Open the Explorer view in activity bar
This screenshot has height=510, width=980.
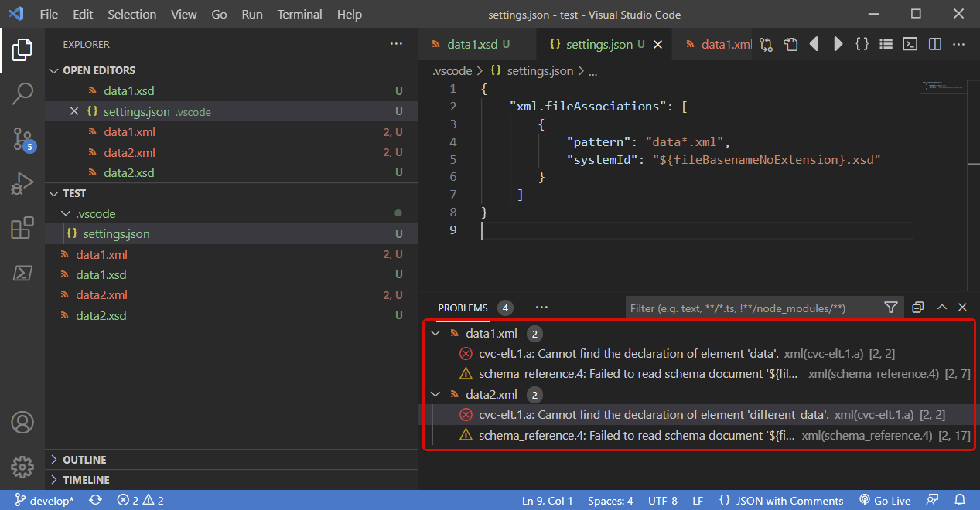[x=22, y=50]
